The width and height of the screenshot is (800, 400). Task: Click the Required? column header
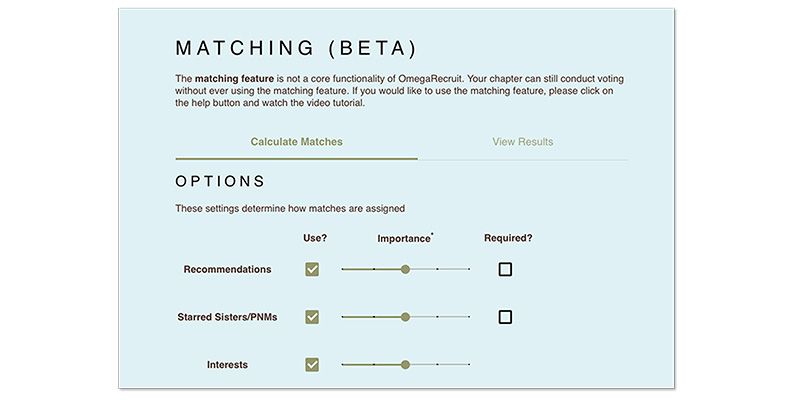(x=508, y=239)
